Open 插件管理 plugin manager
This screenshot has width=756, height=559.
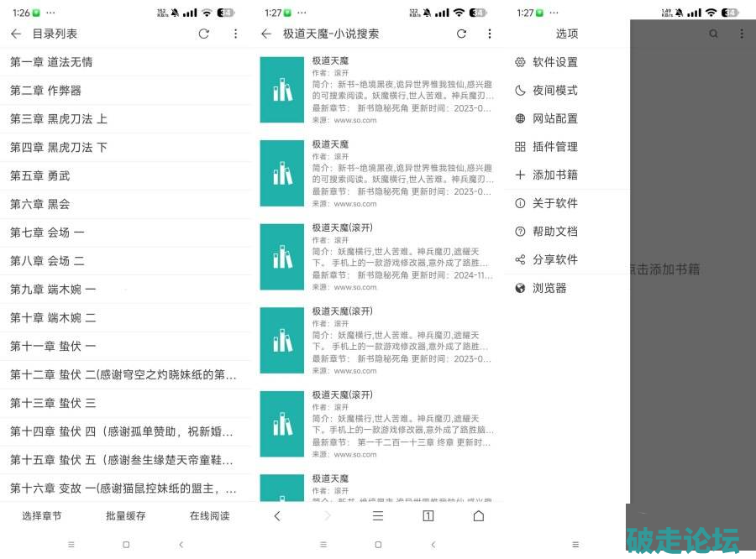tap(554, 147)
